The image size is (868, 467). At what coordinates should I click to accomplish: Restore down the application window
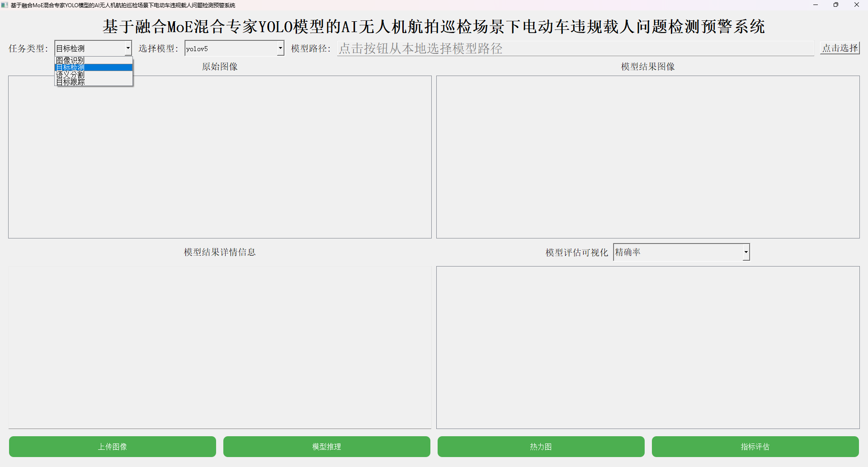click(x=836, y=5)
